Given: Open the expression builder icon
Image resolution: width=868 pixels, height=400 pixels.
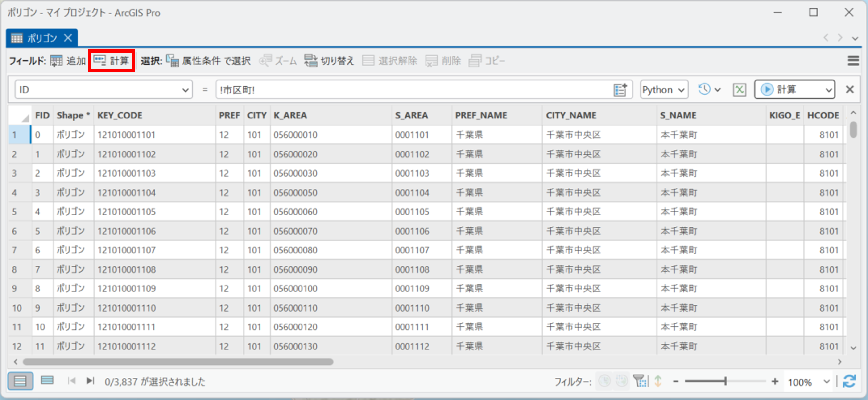Looking at the screenshot, I should (620, 90).
